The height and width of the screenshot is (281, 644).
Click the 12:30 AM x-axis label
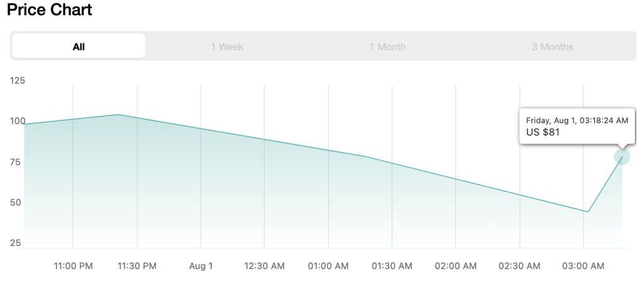[x=265, y=266]
